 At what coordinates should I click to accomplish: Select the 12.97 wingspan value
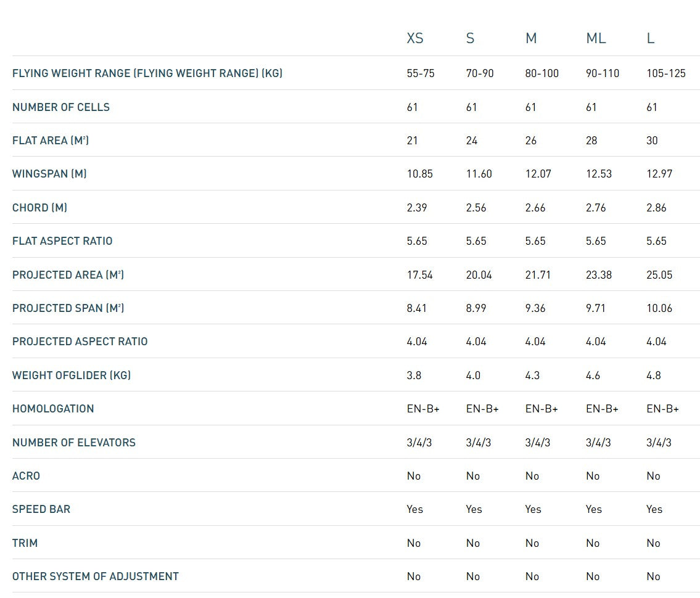[659, 174]
